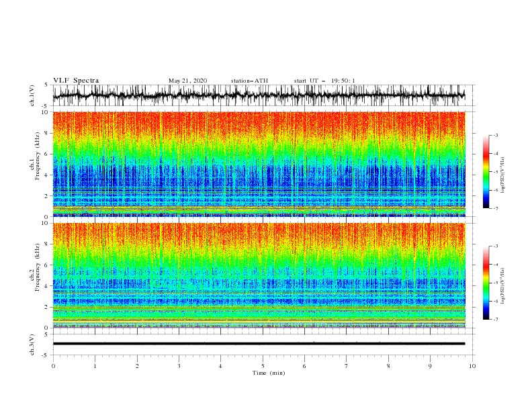Image resolution: width=532 pixels, height=411 pixels.
Task: Click the "7" tick on time axis
Action: tap(347, 366)
